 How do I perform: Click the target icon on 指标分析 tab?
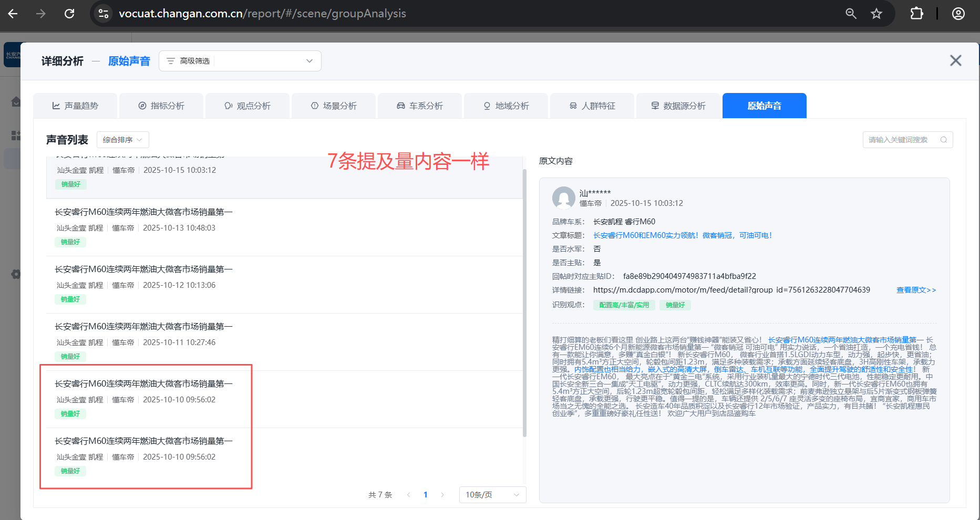tap(142, 106)
